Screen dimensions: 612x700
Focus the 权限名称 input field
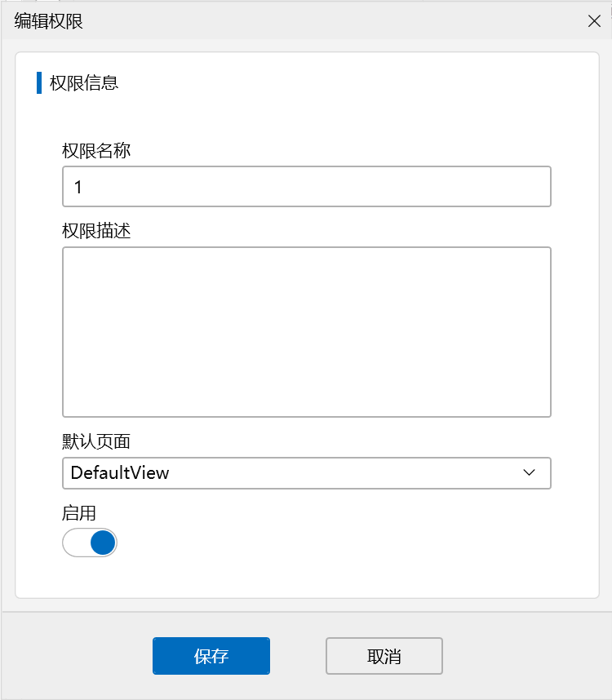[x=306, y=187]
